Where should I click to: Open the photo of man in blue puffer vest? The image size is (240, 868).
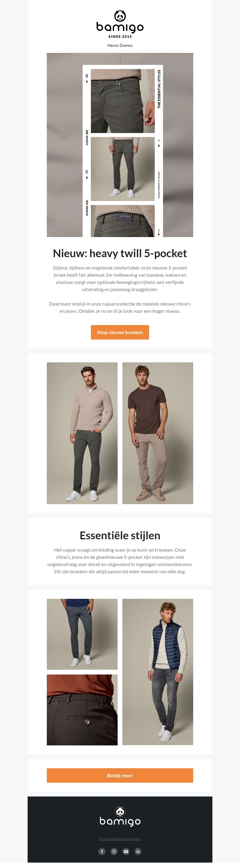point(157,672)
